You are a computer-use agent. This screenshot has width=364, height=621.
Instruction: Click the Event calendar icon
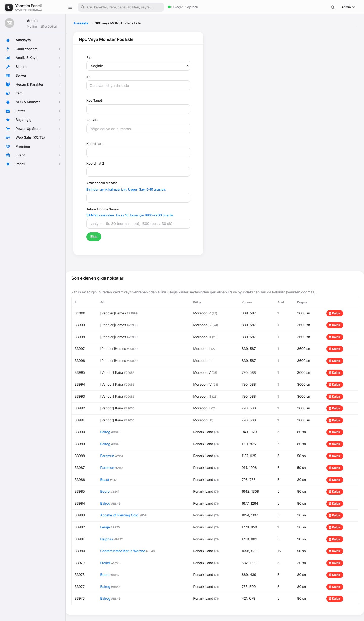[8, 155]
